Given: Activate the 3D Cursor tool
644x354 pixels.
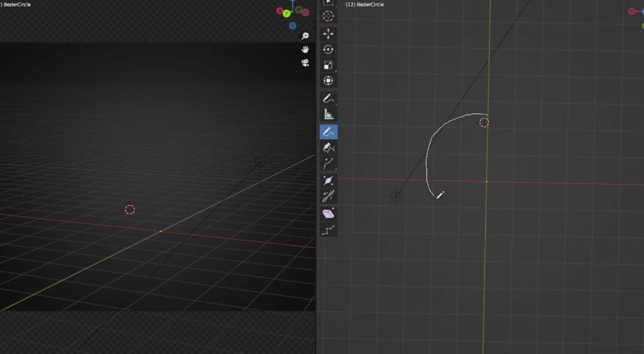Looking at the screenshot, I should pos(328,16).
